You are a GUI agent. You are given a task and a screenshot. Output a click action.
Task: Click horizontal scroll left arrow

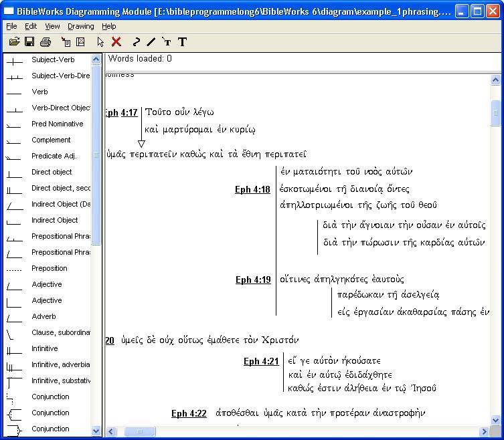pyautogui.click(x=111, y=431)
